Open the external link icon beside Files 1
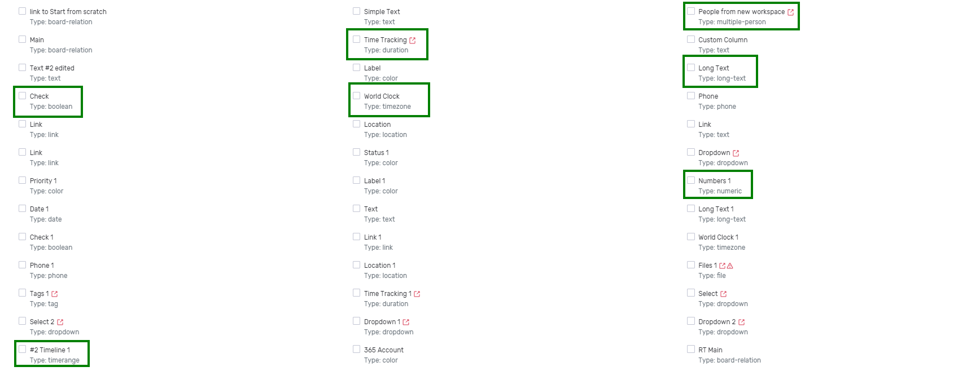The width and height of the screenshot is (980, 371). pos(722,266)
